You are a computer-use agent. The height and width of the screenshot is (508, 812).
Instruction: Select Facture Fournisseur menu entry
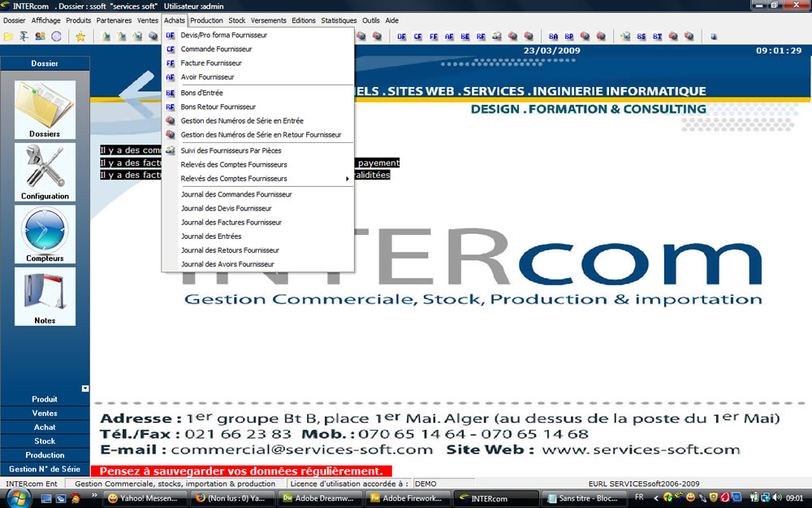coord(258,63)
